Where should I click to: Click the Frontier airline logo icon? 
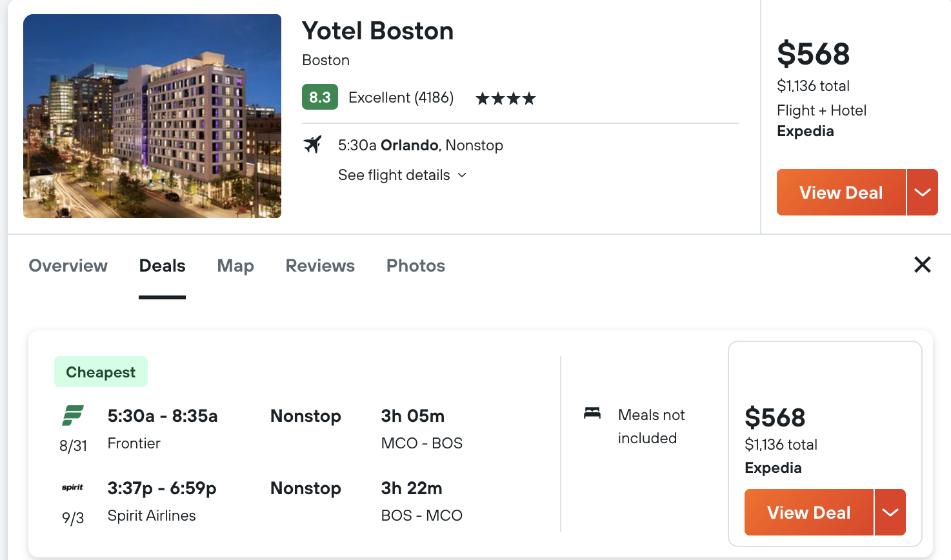pyautogui.click(x=73, y=415)
